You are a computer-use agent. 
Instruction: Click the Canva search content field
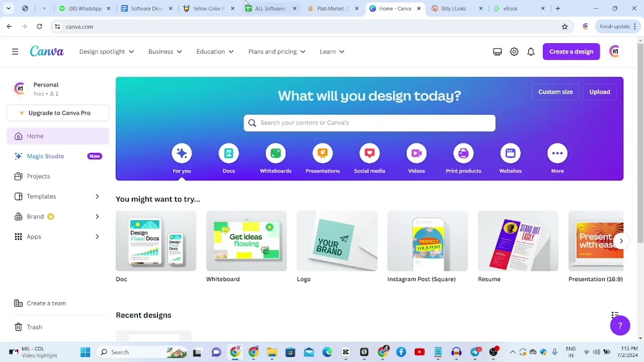(369, 123)
